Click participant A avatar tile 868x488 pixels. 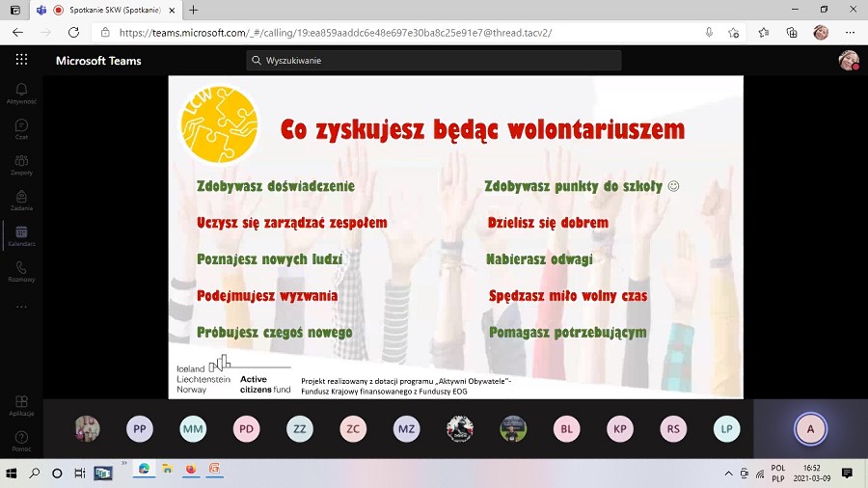coord(810,429)
